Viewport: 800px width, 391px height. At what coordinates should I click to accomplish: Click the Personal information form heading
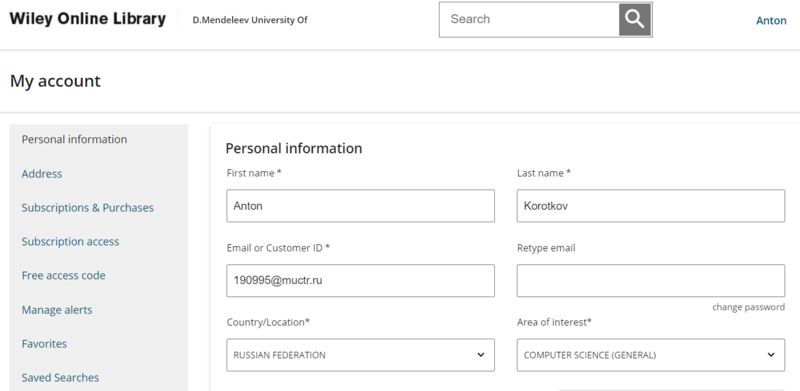(294, 149)
